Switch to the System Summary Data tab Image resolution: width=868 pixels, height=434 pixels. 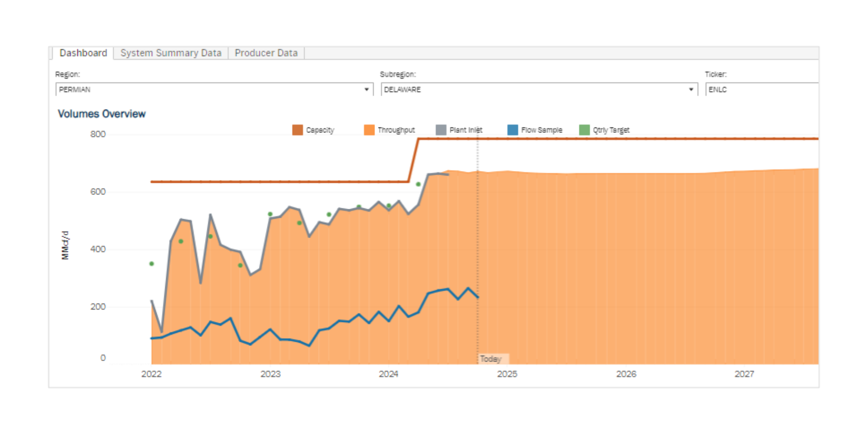(x=171, y=53)
